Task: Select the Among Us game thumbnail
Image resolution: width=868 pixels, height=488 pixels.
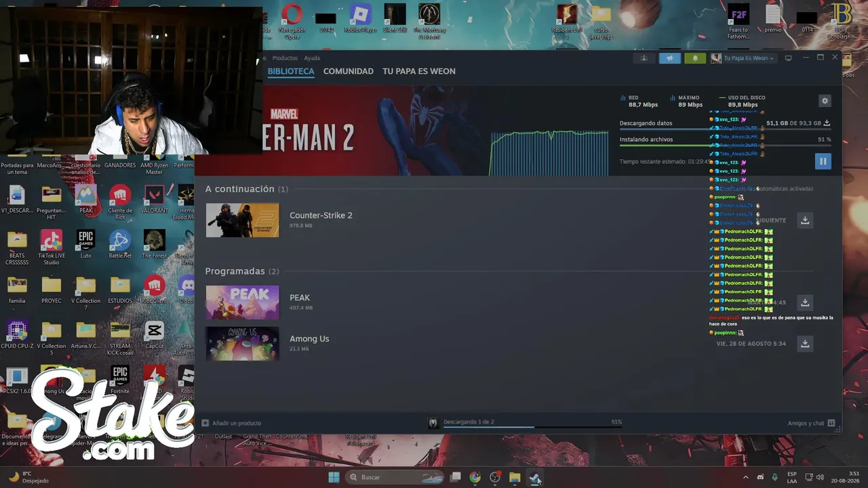Action: click(242, 344)
